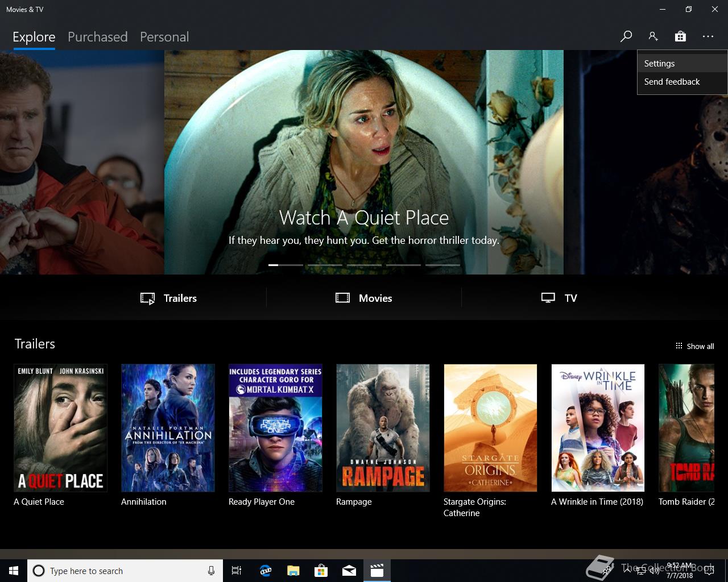
Task: Select Settings from the dropdown menu
Action: (682, 64)
